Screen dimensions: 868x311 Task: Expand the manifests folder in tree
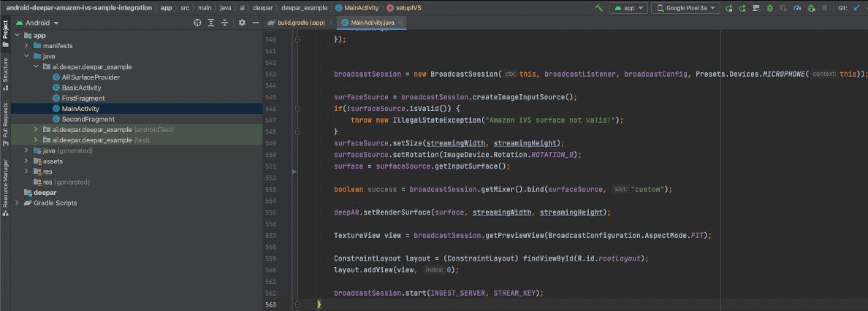pos(27,45)
